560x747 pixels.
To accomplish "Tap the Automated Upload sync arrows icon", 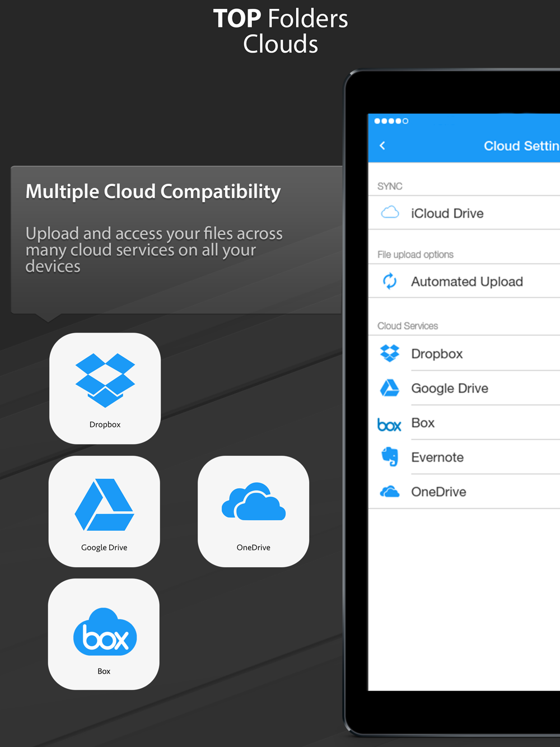I will click(390, 281).
